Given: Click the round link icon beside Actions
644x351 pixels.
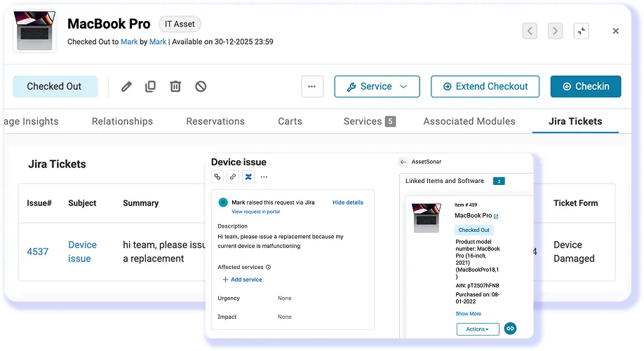Looking at the screenshot, I should click(x=510, y=328).
